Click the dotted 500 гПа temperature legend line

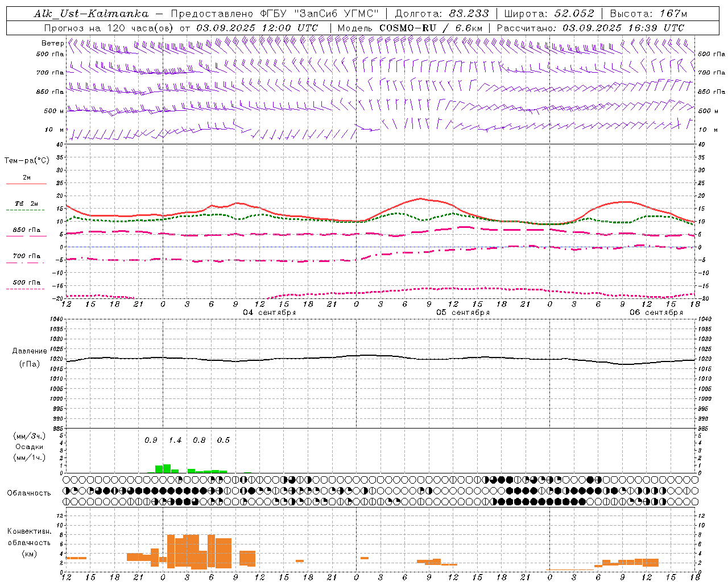click(26, 289)
